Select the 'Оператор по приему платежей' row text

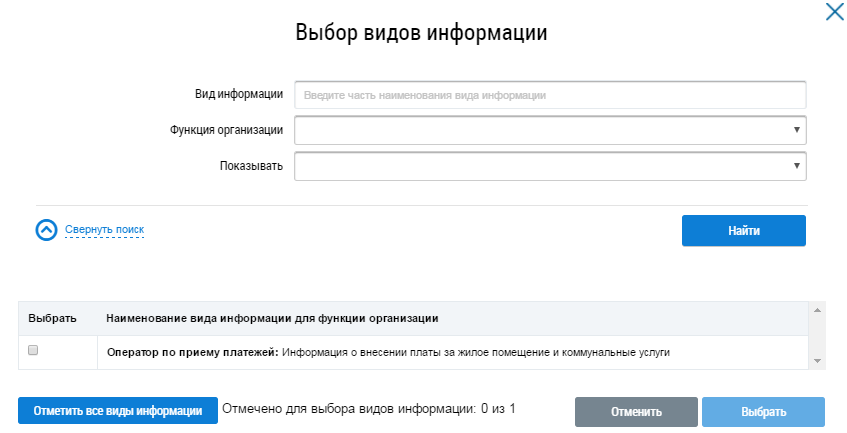tap(388, 352)
